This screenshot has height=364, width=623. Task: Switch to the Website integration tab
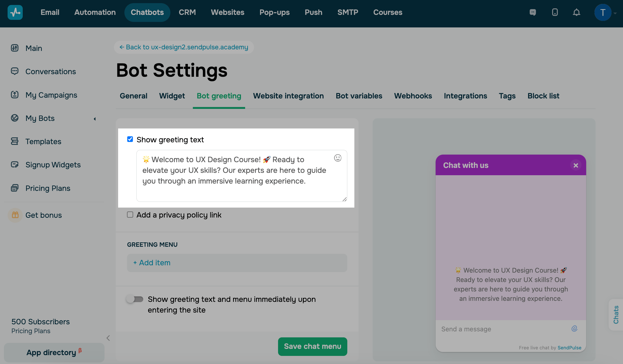[x=288, y=96]
